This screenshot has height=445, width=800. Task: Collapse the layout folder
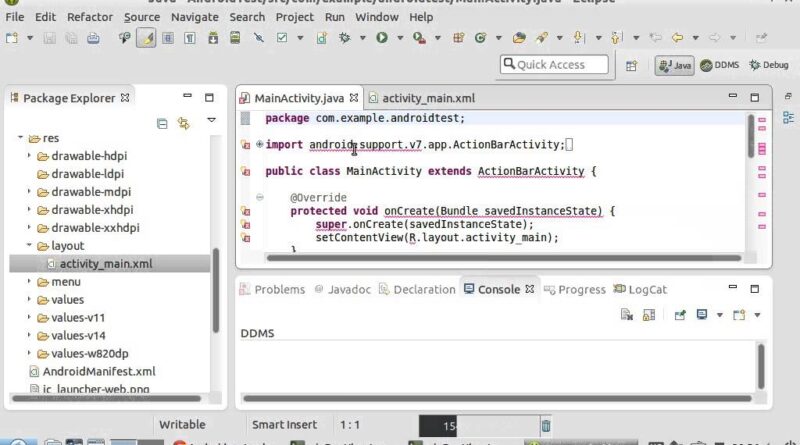(x=29, y=245)
